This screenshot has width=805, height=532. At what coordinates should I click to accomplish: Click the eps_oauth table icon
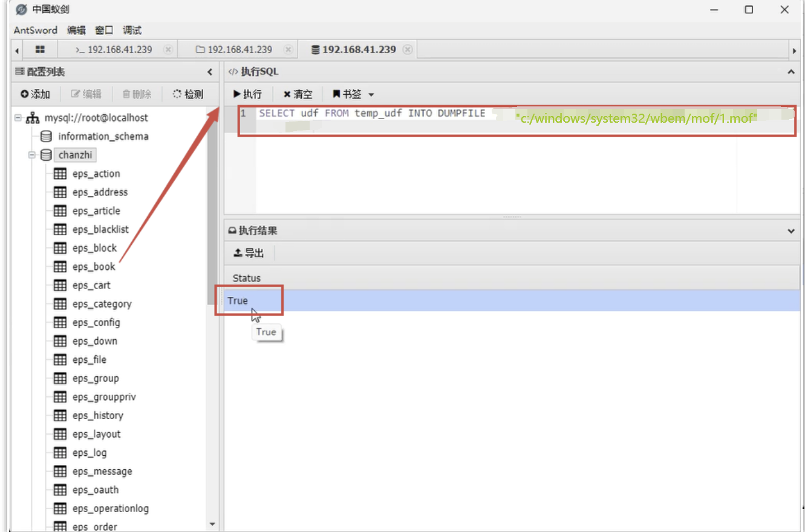tap(60, 490)
